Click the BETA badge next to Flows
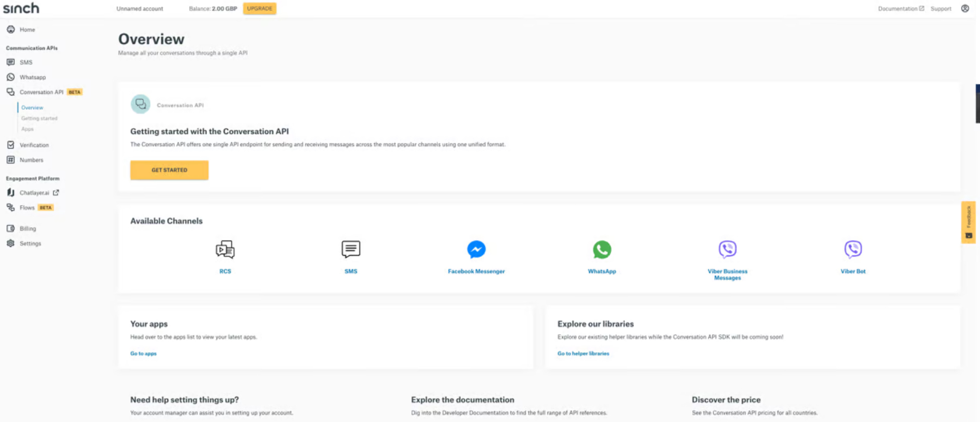 coord(46,207)
